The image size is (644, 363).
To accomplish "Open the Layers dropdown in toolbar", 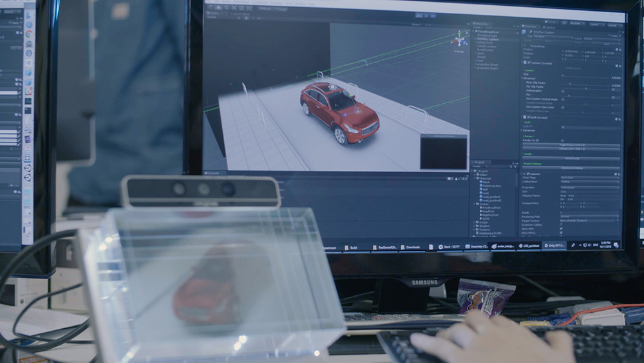I will [596, 25].
